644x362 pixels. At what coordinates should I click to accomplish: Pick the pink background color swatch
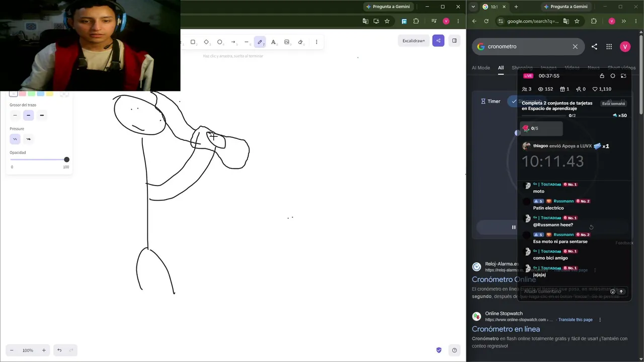click(x=22, y=94)
